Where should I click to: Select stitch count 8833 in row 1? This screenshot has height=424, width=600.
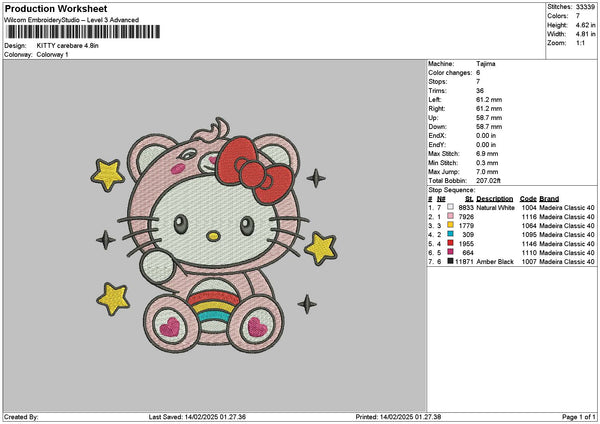466,208
